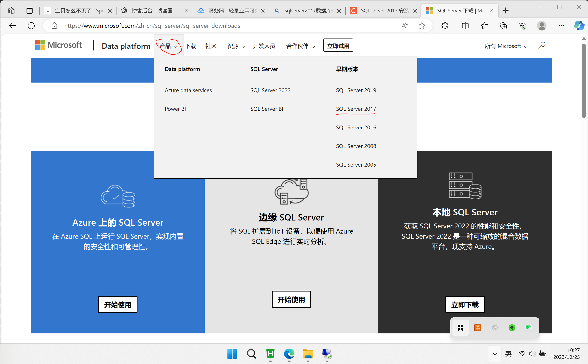Click Data platform heading link
Viewport: 588px width, 364px height.
[182, 69]
